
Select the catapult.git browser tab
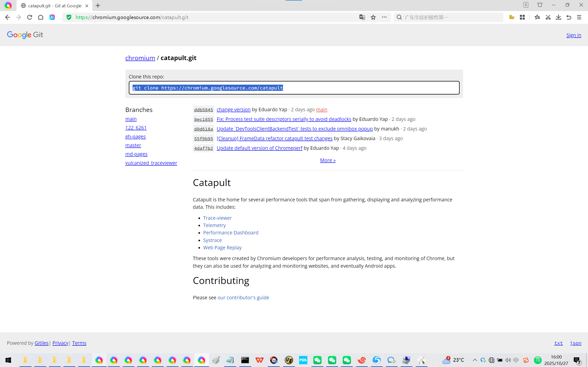click(54, 6)
